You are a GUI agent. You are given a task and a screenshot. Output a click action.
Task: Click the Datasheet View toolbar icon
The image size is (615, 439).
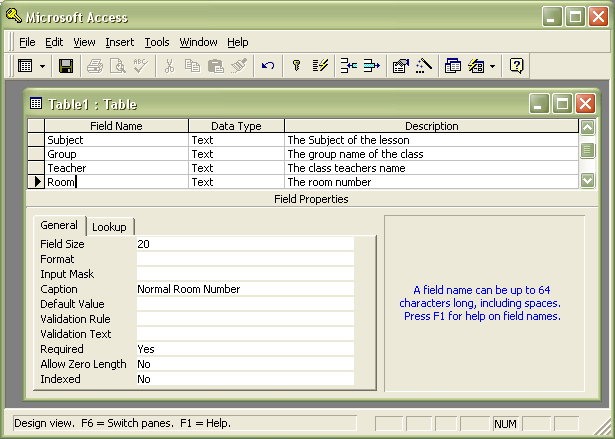click(25, 66)
